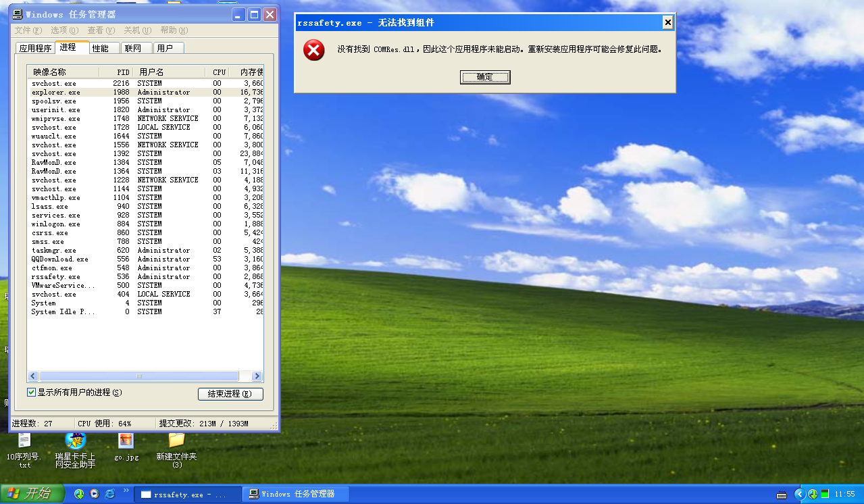Launch Windows Media Player from quick launch
The height and width of the screenshot is (504, 864).
point(95,494)
